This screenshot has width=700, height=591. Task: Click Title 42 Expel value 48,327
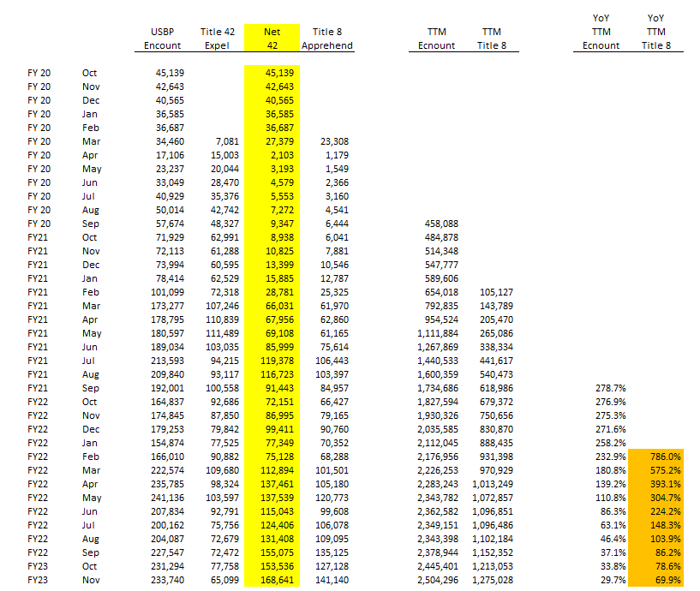[x=224, y=224]
